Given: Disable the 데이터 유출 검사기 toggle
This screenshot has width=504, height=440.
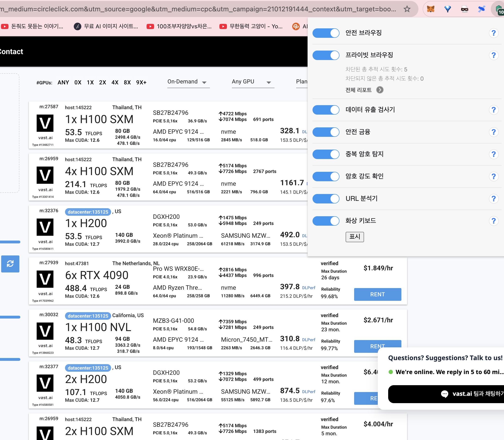Looking at the screenshot, I should point(326,110).
